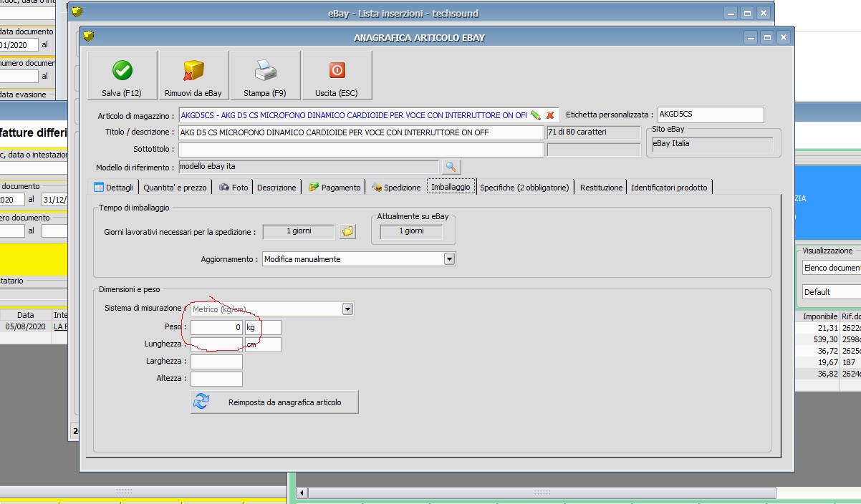Screen dimensions: 861x504
Task: Save the article with Salva (F12)
Action: coord(122,75)
